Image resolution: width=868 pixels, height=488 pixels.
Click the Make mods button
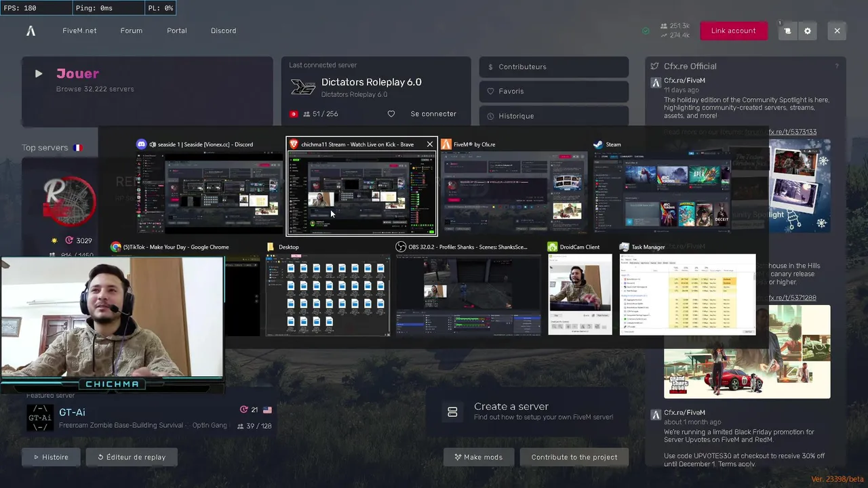pos(478,457)
